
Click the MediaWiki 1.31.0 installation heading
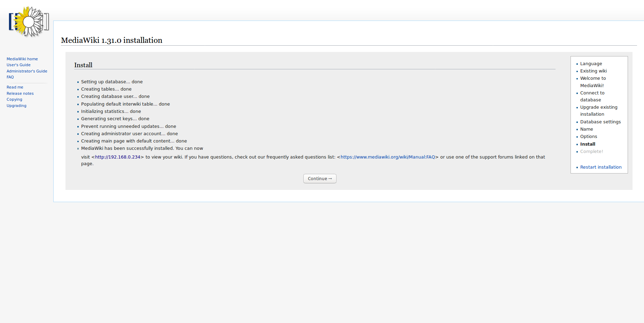111,40
